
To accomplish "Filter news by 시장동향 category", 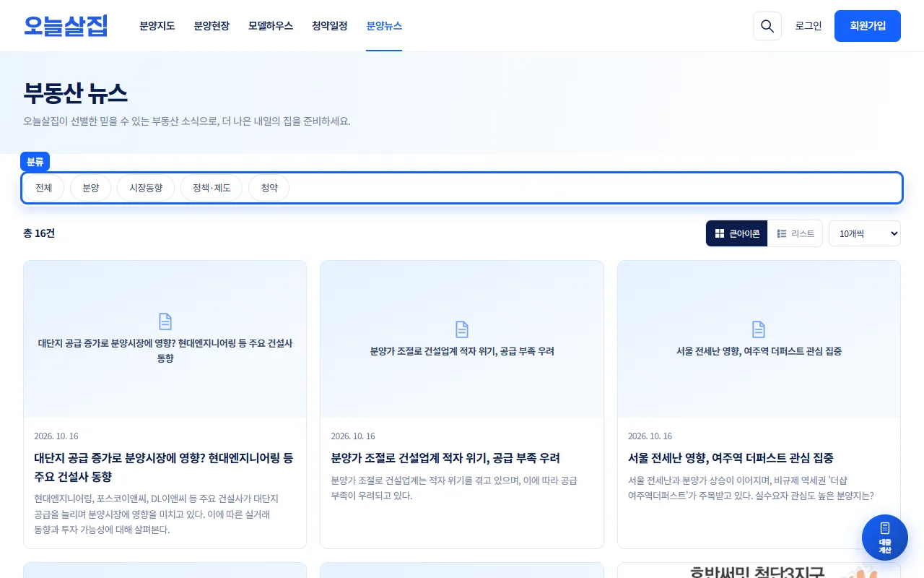I will click(146, 188).
